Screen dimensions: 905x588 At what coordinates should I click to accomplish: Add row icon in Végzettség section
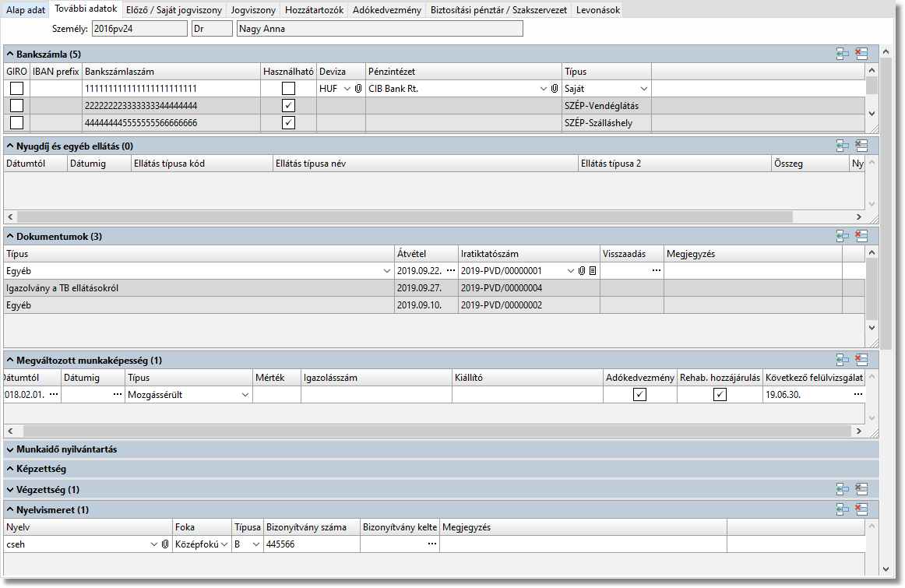tap(842, 489)
